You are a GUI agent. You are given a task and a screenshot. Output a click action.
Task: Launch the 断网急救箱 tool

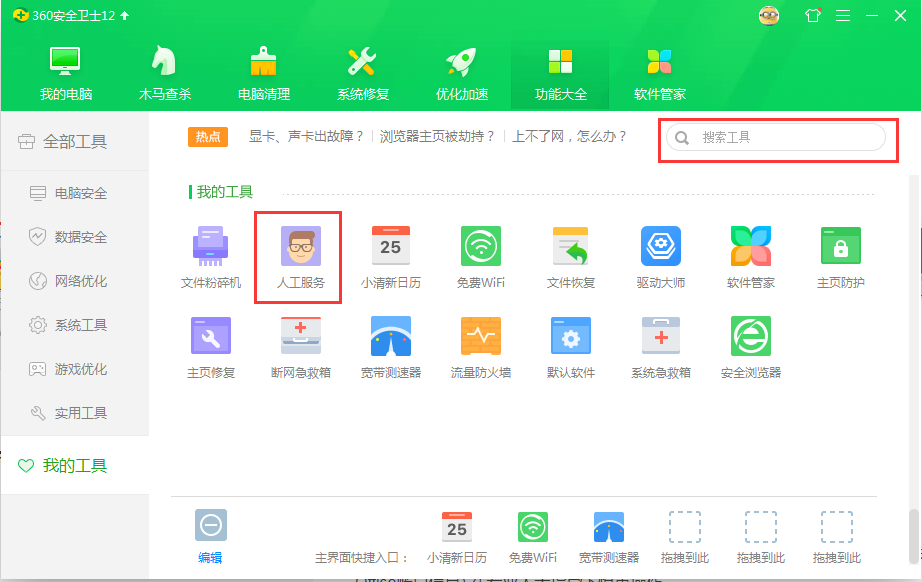point(300,347)
